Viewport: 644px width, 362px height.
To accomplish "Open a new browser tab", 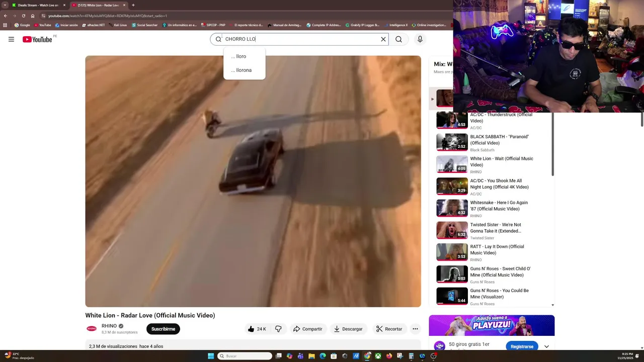I will pyautogui.click(x=133, y=5).
